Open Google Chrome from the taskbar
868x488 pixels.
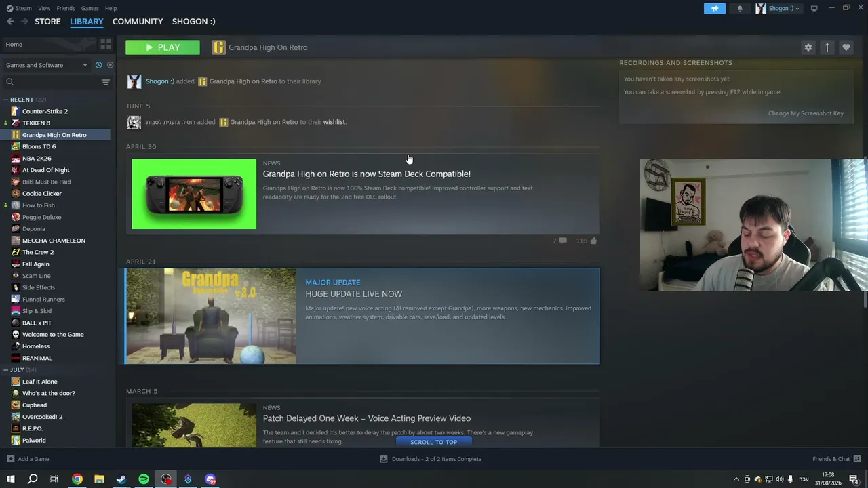pyautogui.click(x=77, y=479)
